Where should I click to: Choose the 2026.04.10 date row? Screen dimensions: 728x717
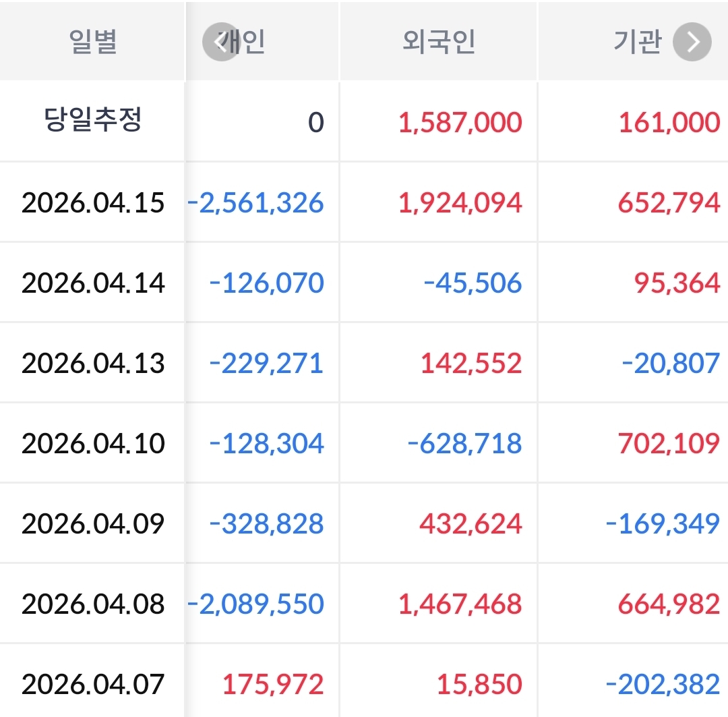pos(93,443)
